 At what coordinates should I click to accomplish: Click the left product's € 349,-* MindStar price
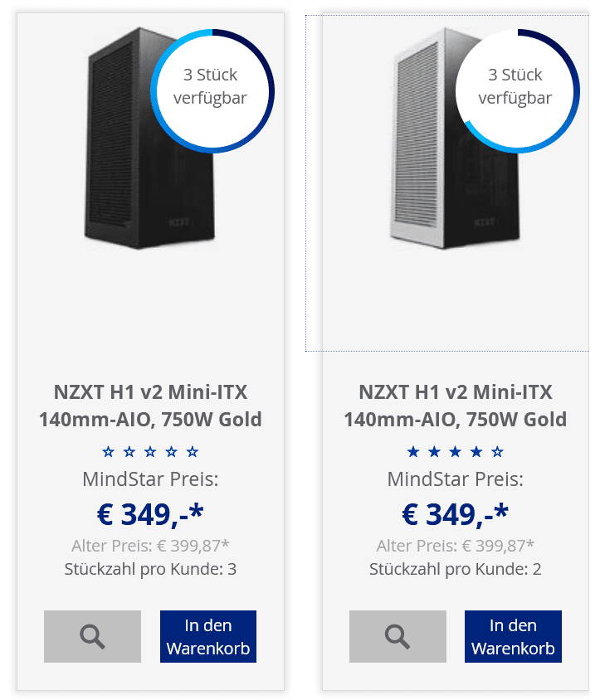pyautogui.click(x=150, y=514)
